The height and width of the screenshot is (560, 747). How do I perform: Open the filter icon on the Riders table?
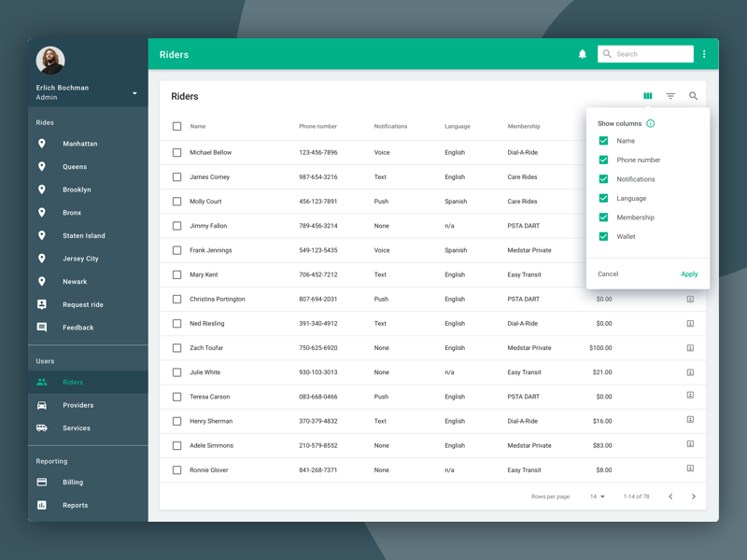(670, 95)
